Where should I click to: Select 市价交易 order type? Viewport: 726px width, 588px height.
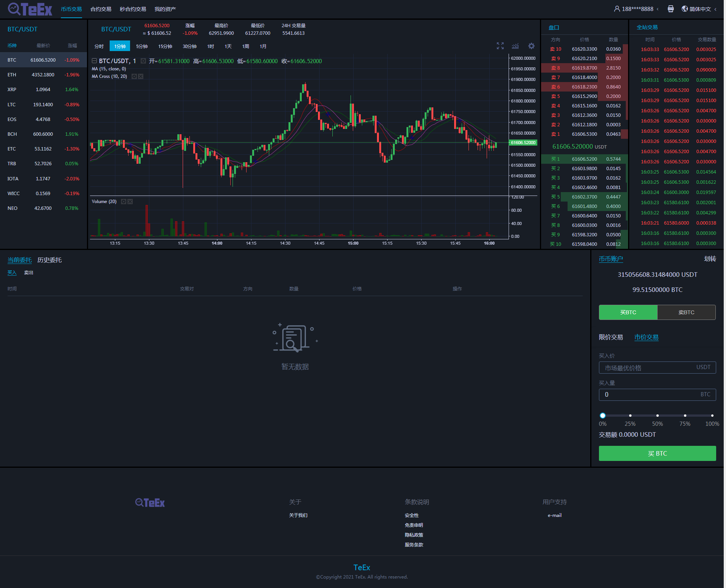[x=646, y=337]
